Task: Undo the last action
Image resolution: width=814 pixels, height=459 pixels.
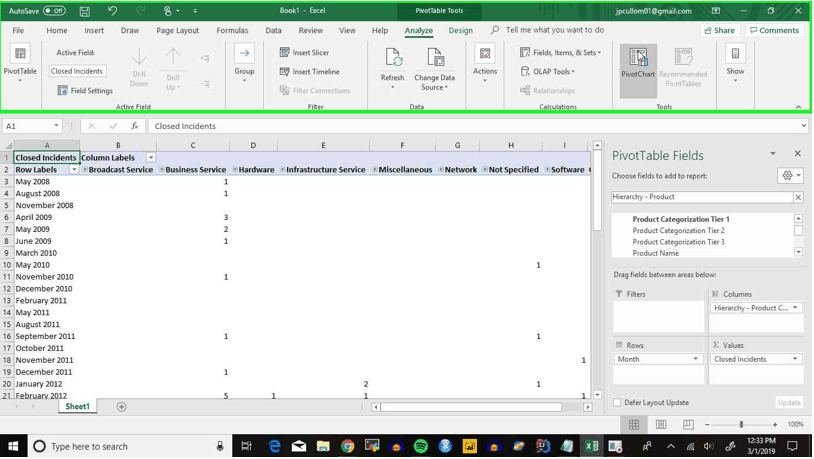Action: [112, 11]
